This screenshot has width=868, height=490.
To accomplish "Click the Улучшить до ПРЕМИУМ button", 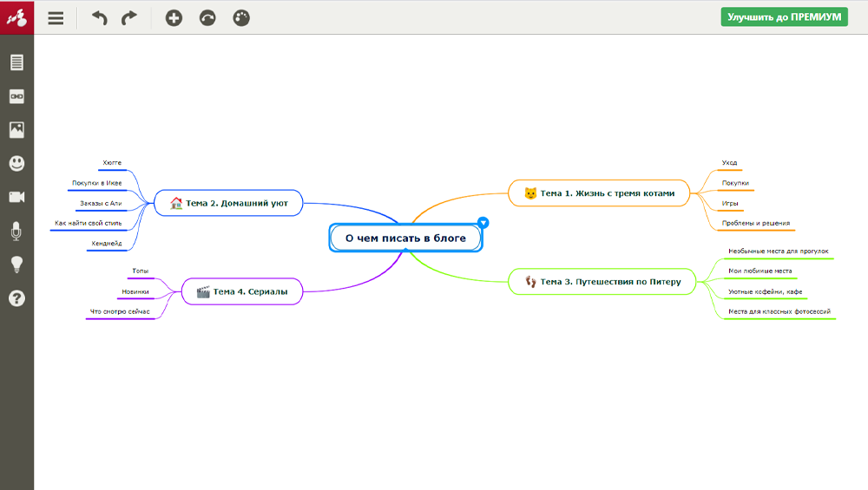I will click(x=784, y=17).
